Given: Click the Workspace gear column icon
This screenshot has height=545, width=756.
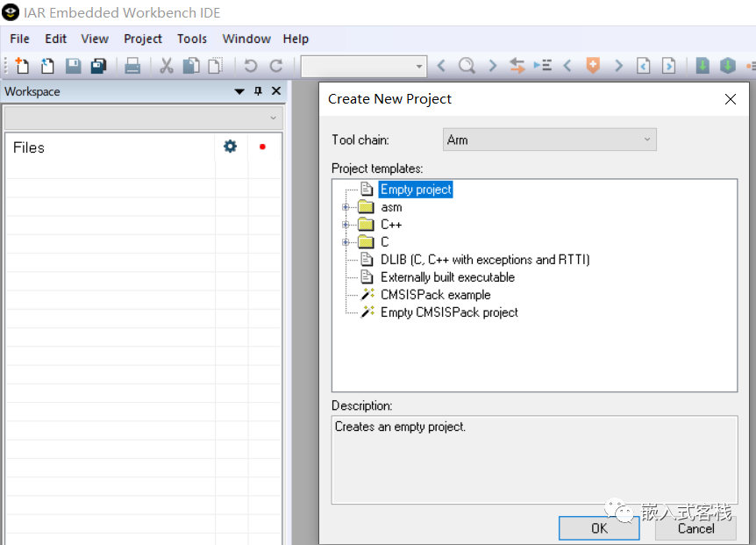Looking at the screenshot, I should (231, 147).
